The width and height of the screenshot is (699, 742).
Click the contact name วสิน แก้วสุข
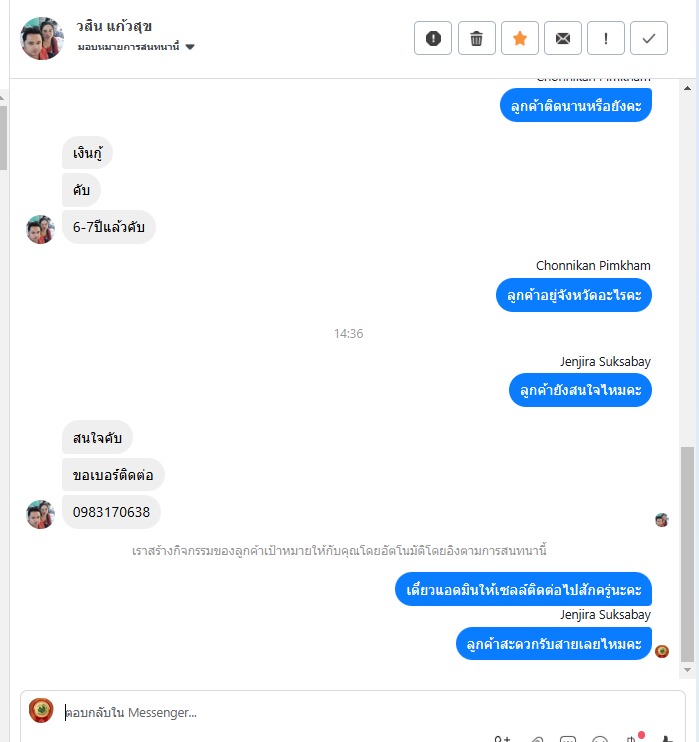tap(114, 26)
